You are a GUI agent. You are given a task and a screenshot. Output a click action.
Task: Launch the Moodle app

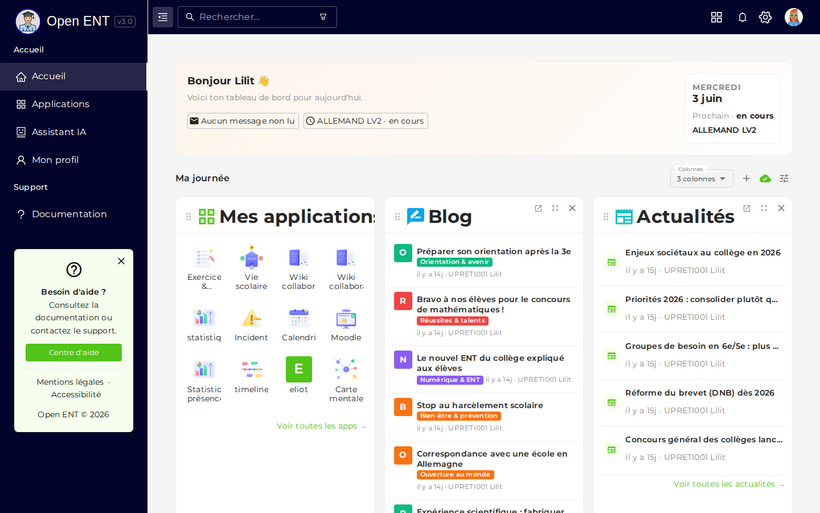point(346,324)
